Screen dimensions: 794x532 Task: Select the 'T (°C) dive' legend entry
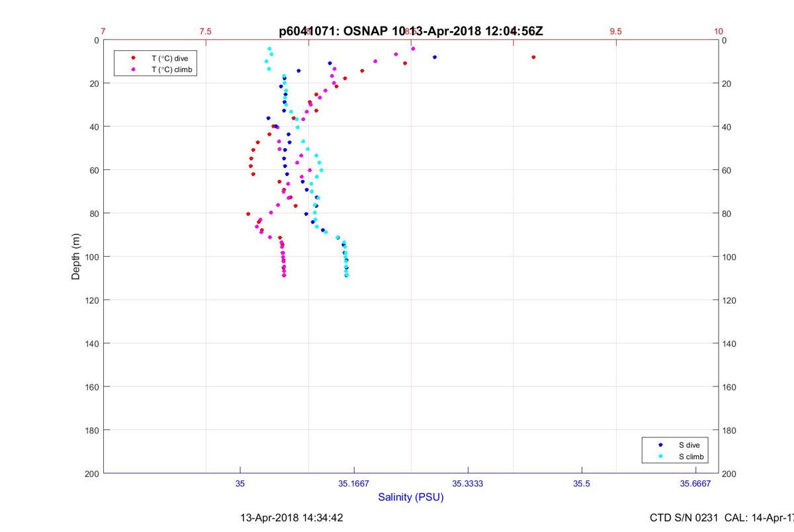point(154,58)
